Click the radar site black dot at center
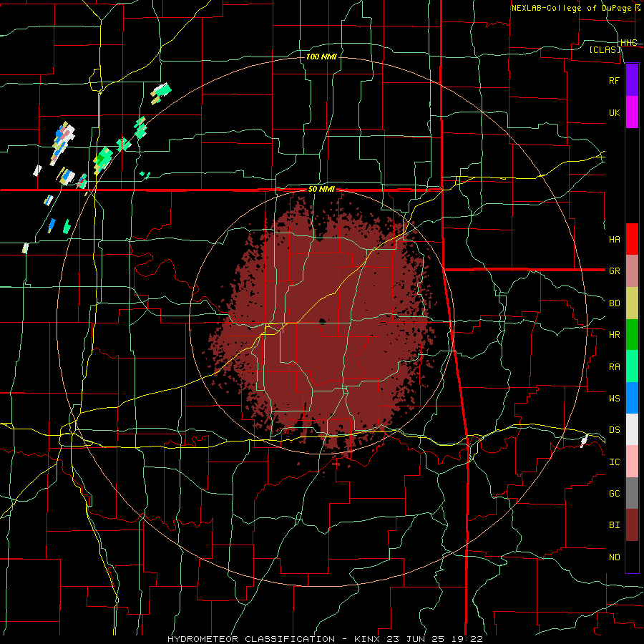This screenshot has height=644, width=644. click(x=322, y=321)
